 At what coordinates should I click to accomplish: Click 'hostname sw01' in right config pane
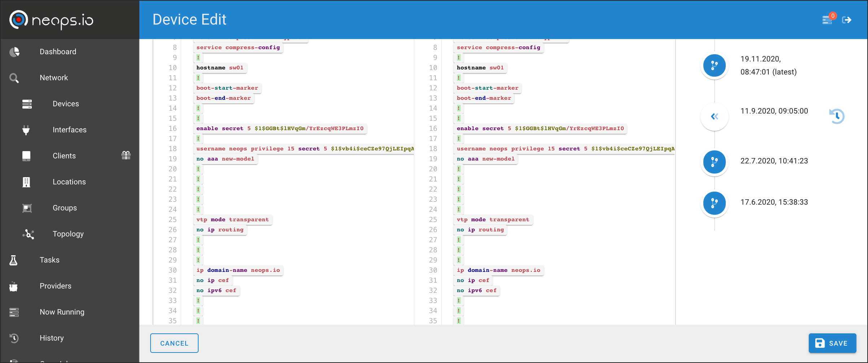(x=480, y=68)
